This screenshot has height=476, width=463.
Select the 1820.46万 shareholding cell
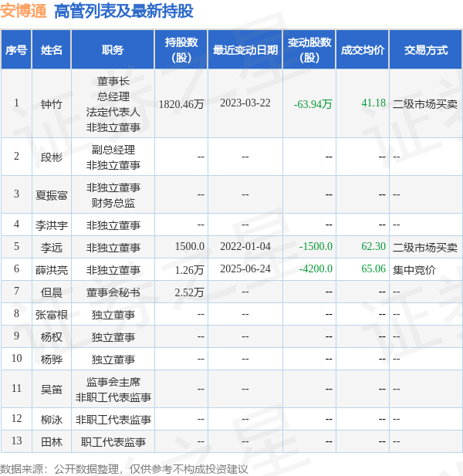pyautogui.click(x=181, y=104)
